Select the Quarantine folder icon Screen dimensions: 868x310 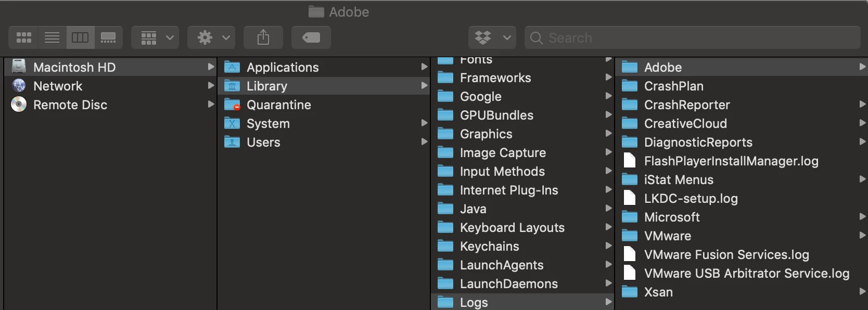point(232,104)
